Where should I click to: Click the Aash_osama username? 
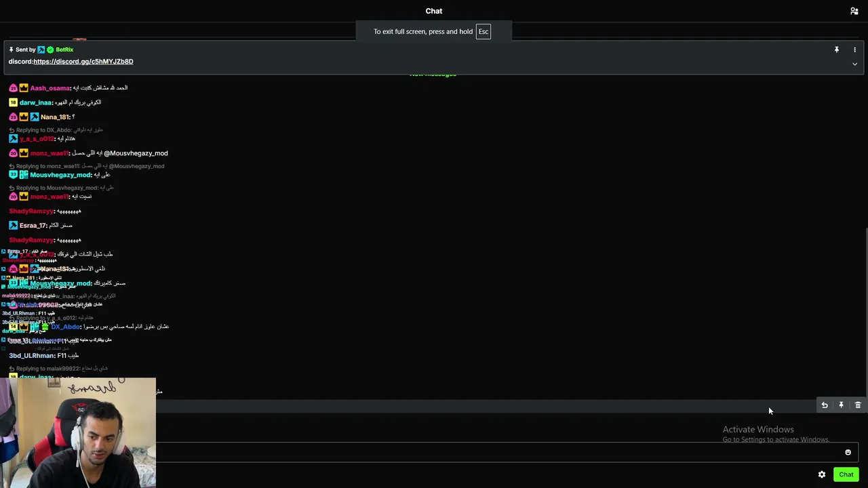[50, 88]
